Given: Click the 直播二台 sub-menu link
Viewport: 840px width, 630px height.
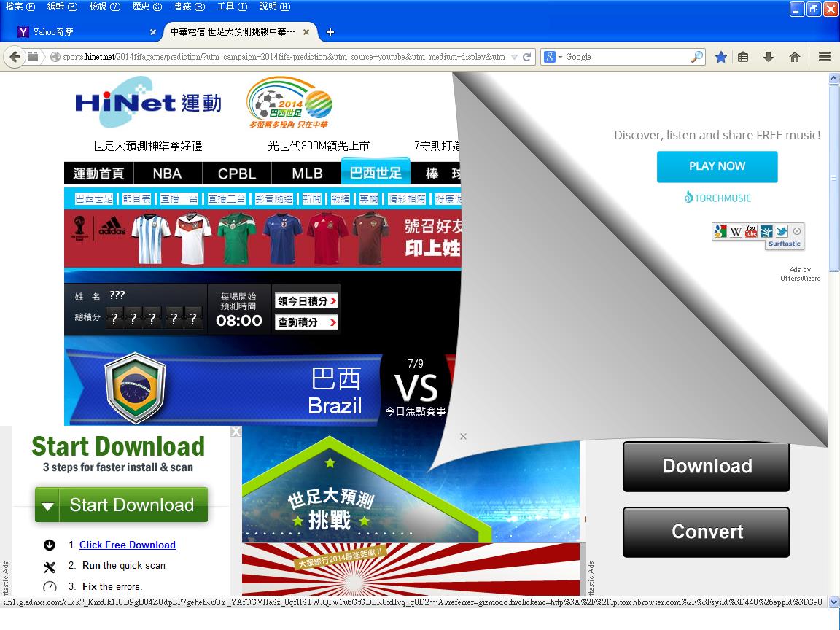Looking at the screenshot, I should pyautogui.click(x=227, y=199).
